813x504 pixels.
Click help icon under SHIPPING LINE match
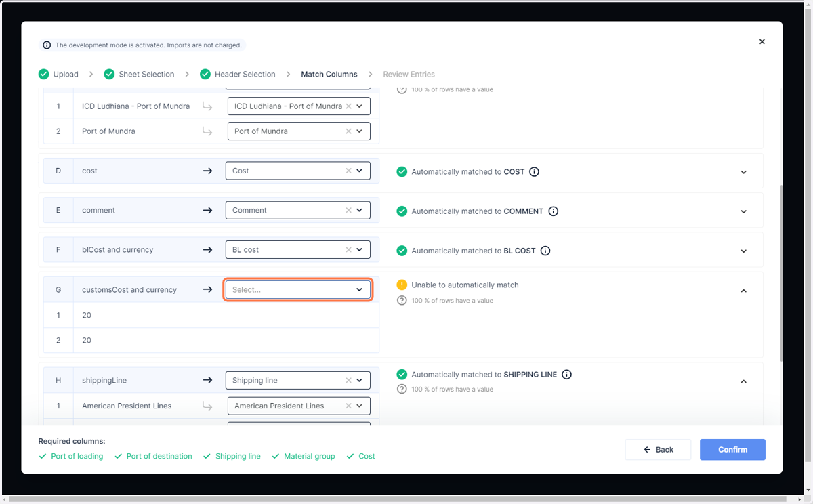tap(402, 390)
